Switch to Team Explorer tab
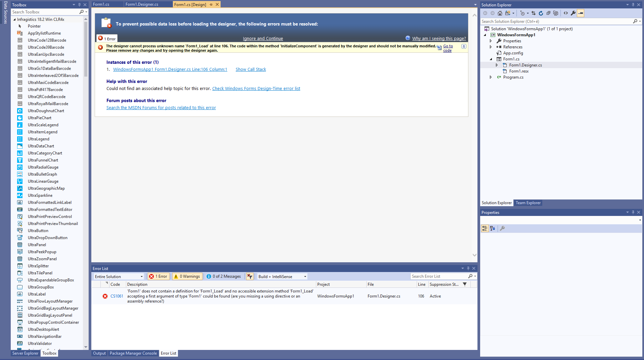This screenshot has height=360, width=644. 528,203
